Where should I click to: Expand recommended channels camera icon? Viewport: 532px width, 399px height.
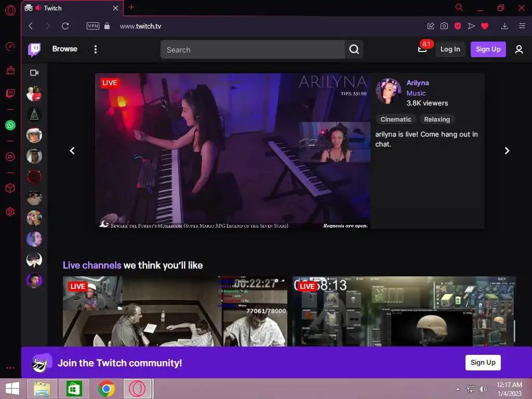(34, 73)
